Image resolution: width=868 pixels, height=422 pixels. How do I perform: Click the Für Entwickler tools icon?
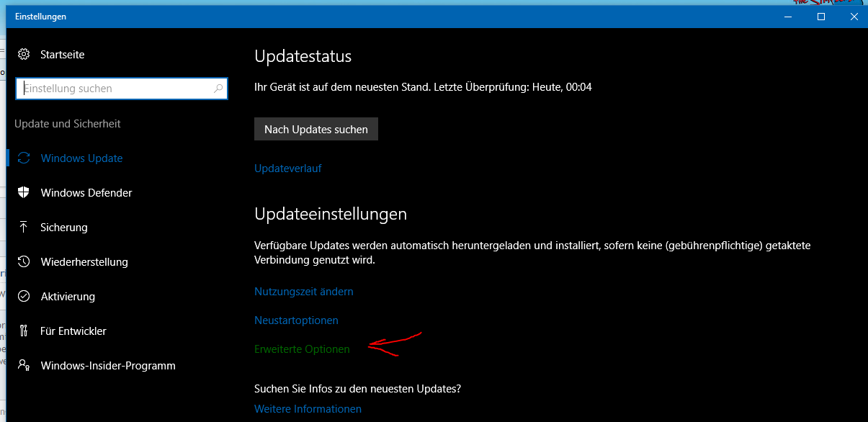pyautogui.click(x=24, y=331)
